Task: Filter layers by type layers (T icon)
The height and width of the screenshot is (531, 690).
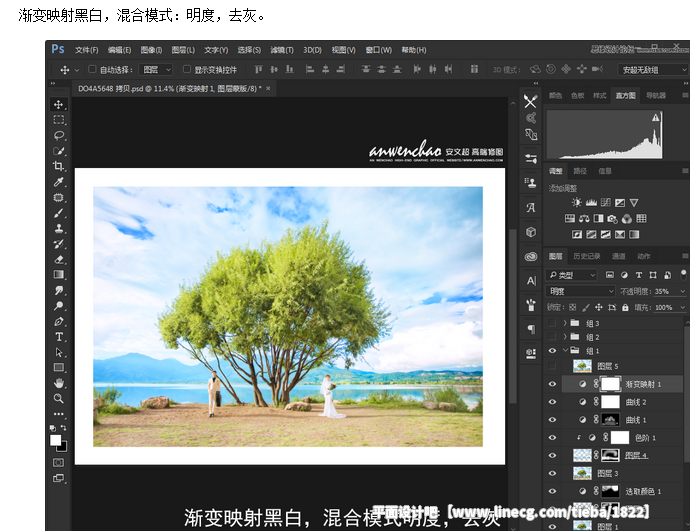Action: pyautogui.click(x=639, y=275)
